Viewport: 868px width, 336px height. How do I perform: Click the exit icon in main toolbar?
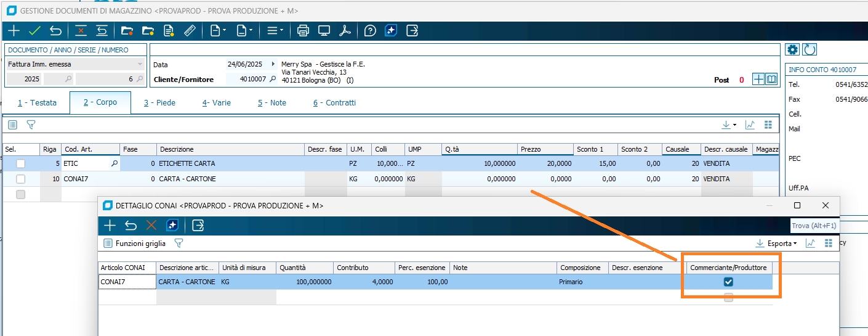(412, 30)
